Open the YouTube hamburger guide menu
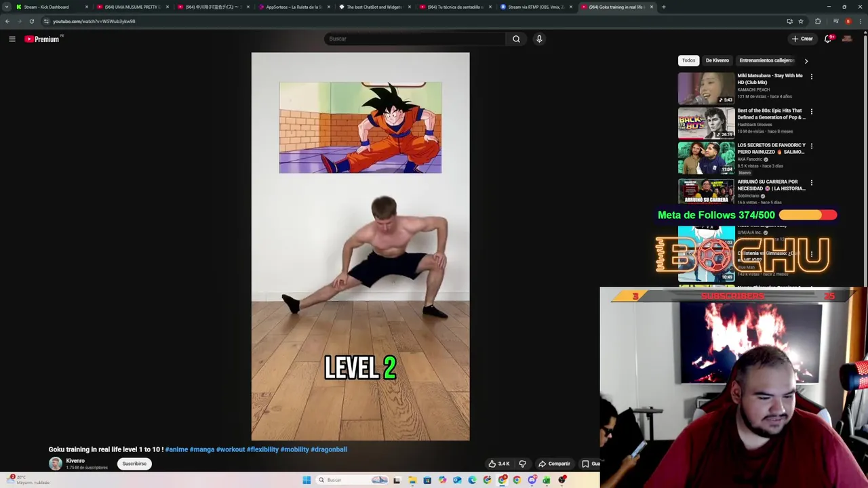The image size is (868, 488). [12, 39]
